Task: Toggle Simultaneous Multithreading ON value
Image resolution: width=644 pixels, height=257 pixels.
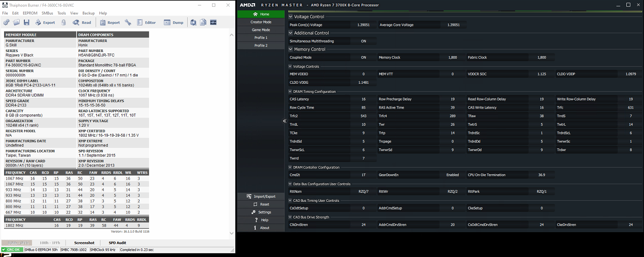Action: [x=363, y=41]
